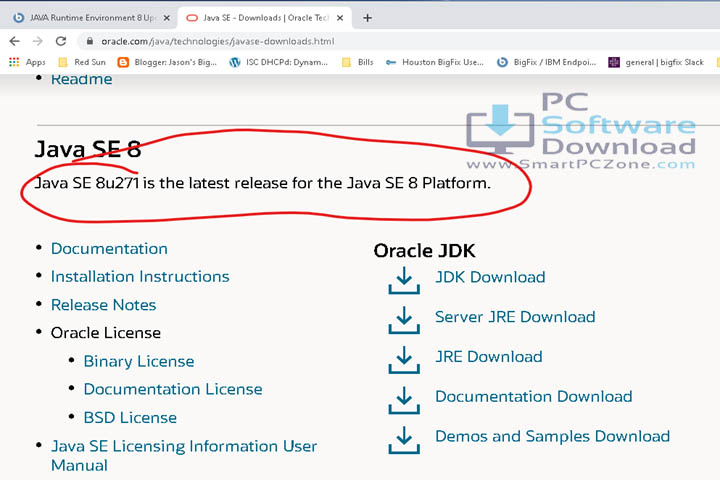The image size is (720, 480).
Task: Click the JDK Download link
Action: 490,277
